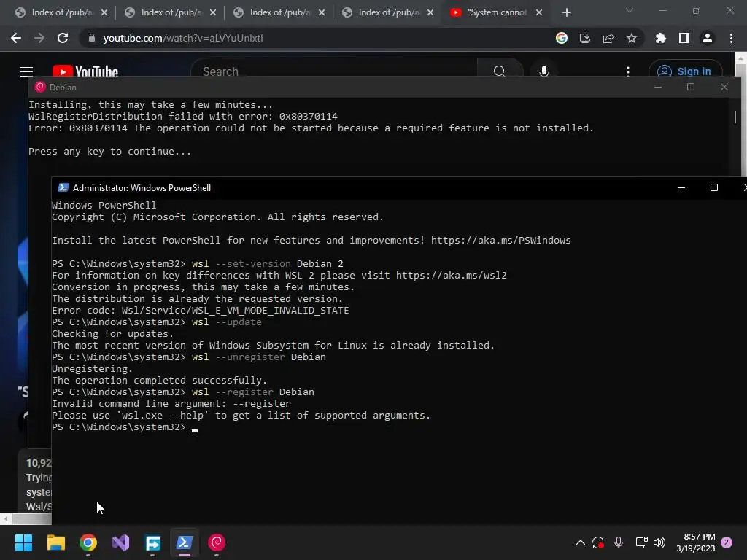The height and width of the screenshot is (560, 747).
Task: Open Chrome profile avatar
Action: point(708,38)
